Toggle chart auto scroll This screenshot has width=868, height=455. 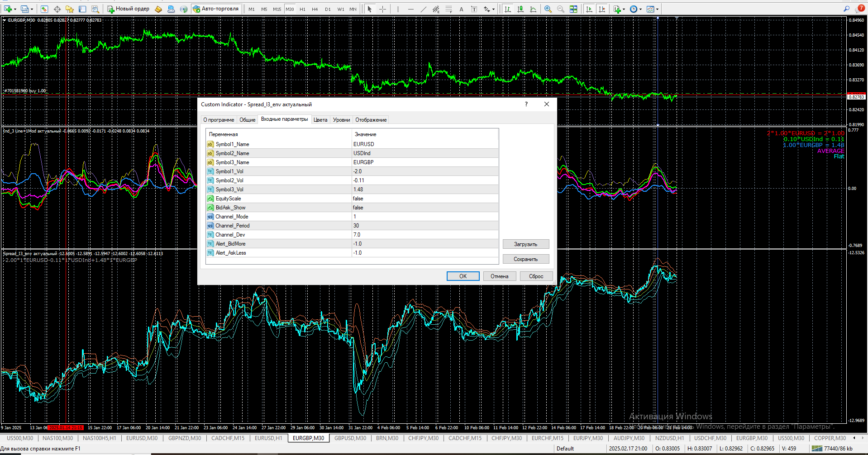589,9
